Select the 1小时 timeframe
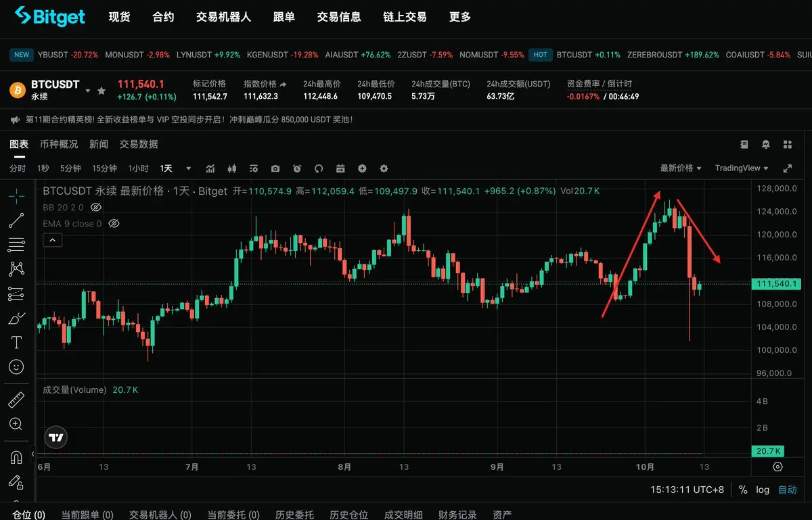 pyautogui.click(x=138, y=168)
